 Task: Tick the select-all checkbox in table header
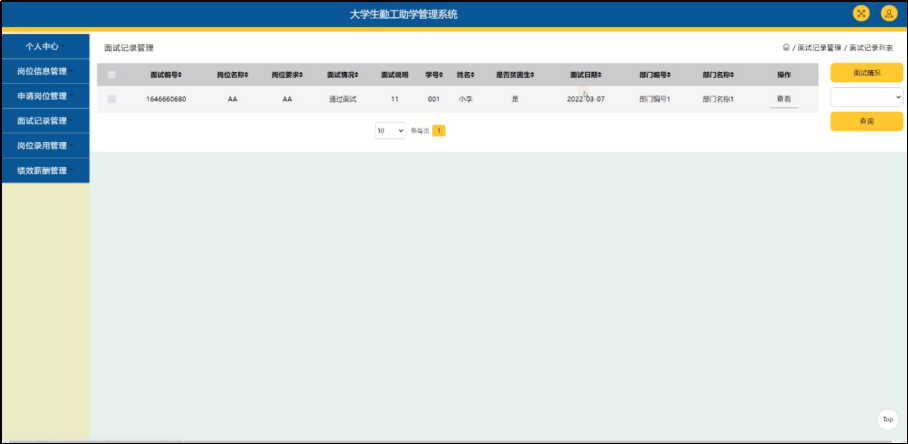tap(112, 75)
